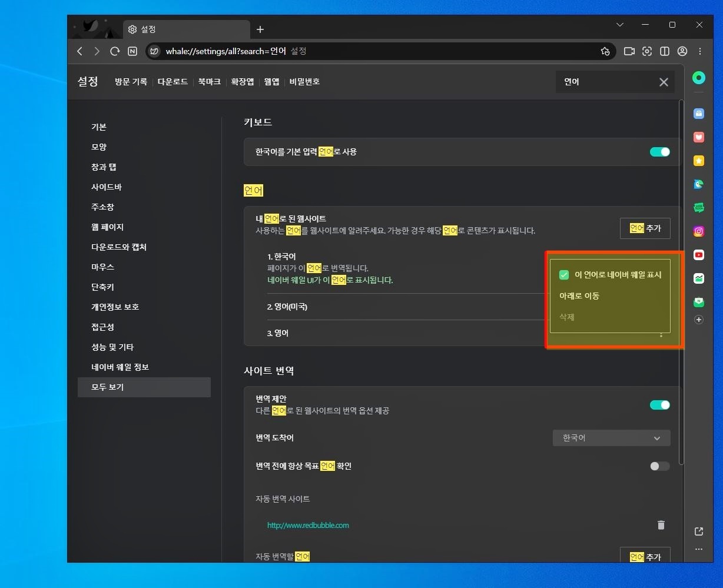Open the Papago parrot sidebar icon
Viewport: 723px width, 588px height.
click(x=699, y=184)
